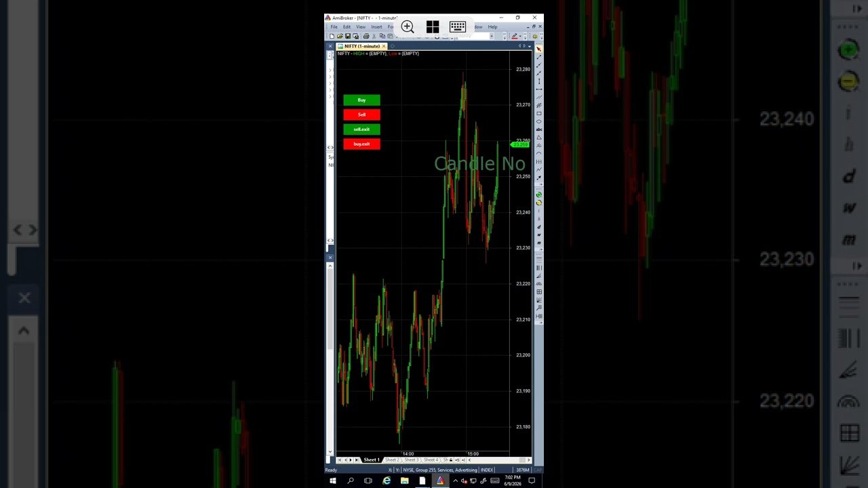This screenshot has height=488, width=868.
Task: Click the green sell.exit button
Action: coord(361,129)
